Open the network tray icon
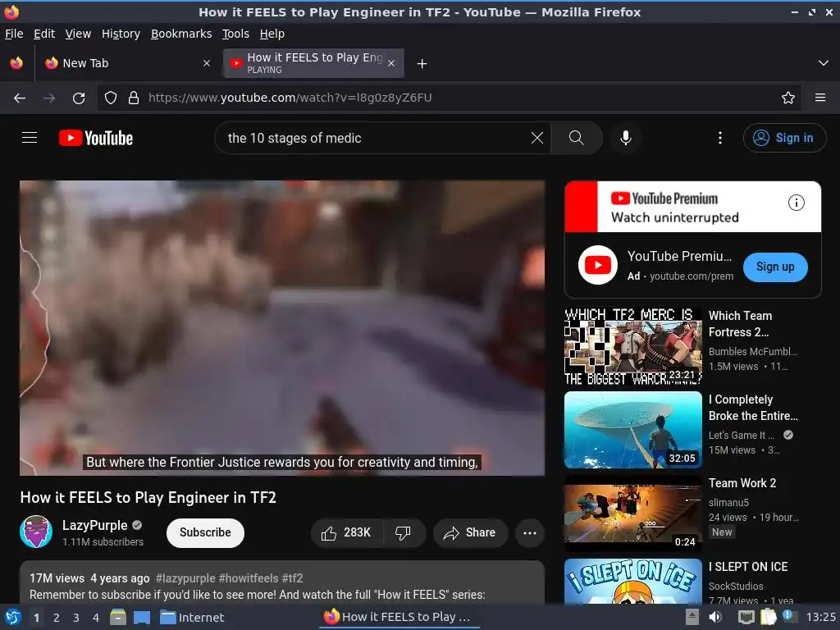840x630 pixels. coord(746,617)
